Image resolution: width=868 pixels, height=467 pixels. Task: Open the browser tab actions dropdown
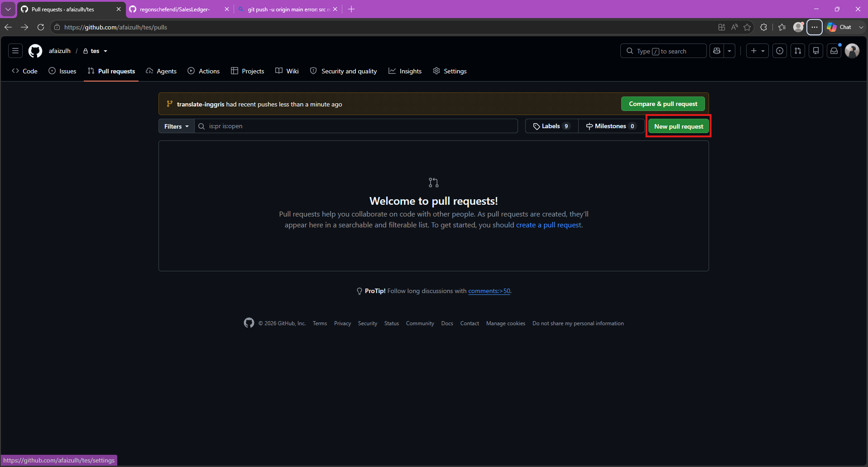coord(8,9)
